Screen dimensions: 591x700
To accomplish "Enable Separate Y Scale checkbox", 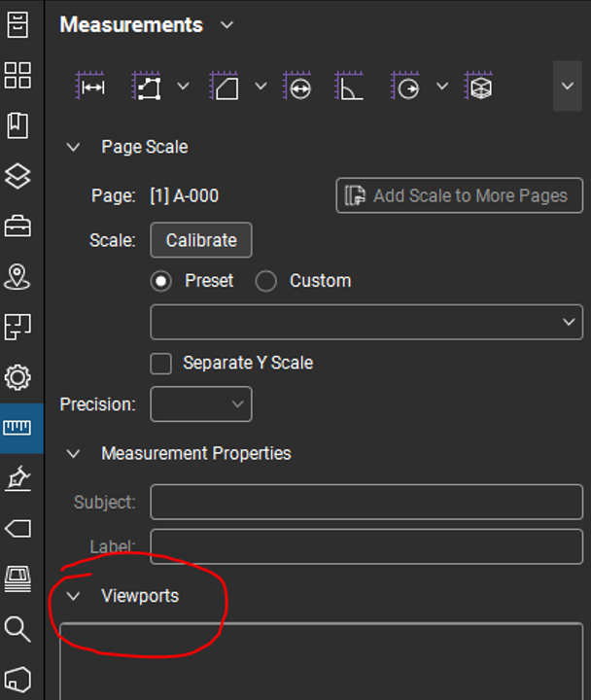I will tap(161, 364).
